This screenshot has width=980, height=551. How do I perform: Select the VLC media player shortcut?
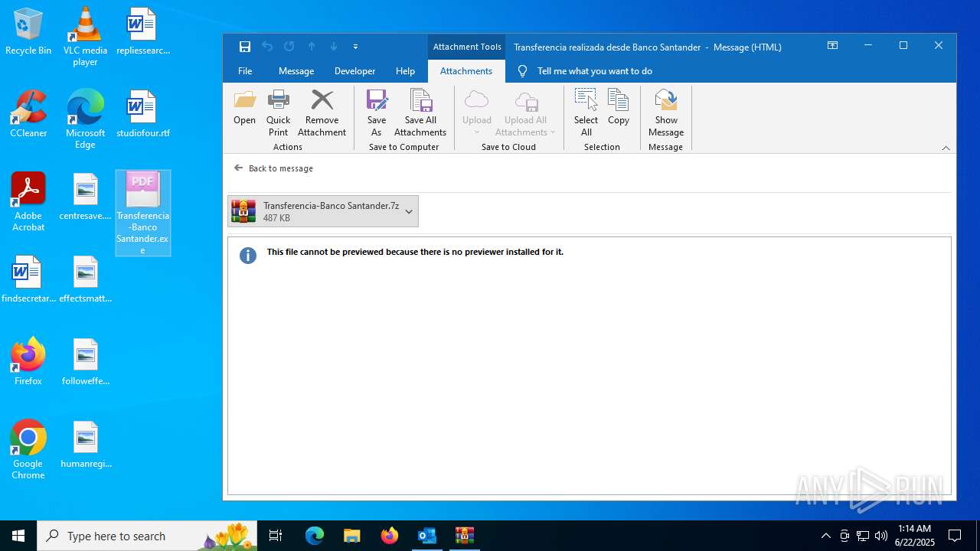pyautogui.click(x=85, y=37)
